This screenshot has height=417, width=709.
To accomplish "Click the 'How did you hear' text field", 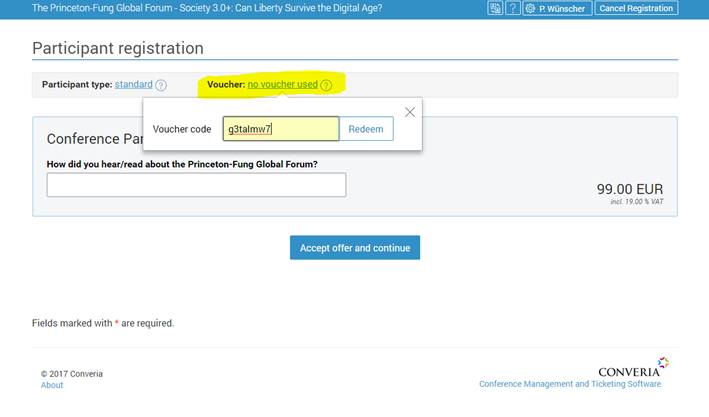I will (x=196, y=185).
